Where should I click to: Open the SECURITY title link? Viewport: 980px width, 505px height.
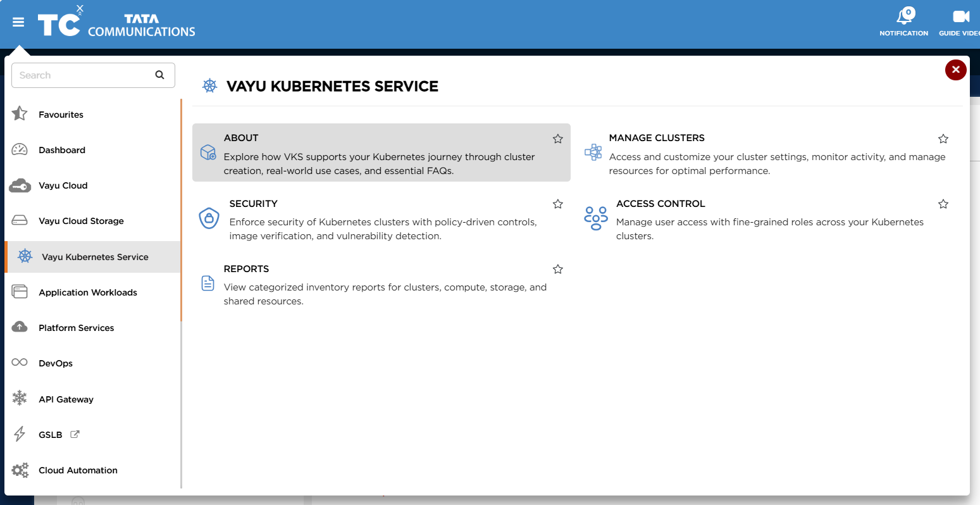[x=254, y=204]
